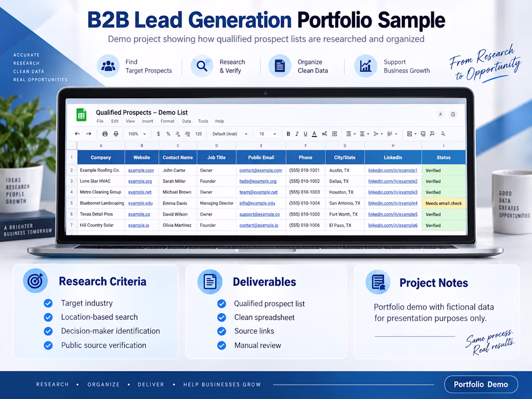Click the people icon for Find Target Prospects
532x399 pixels.
[x=108, y=66]
